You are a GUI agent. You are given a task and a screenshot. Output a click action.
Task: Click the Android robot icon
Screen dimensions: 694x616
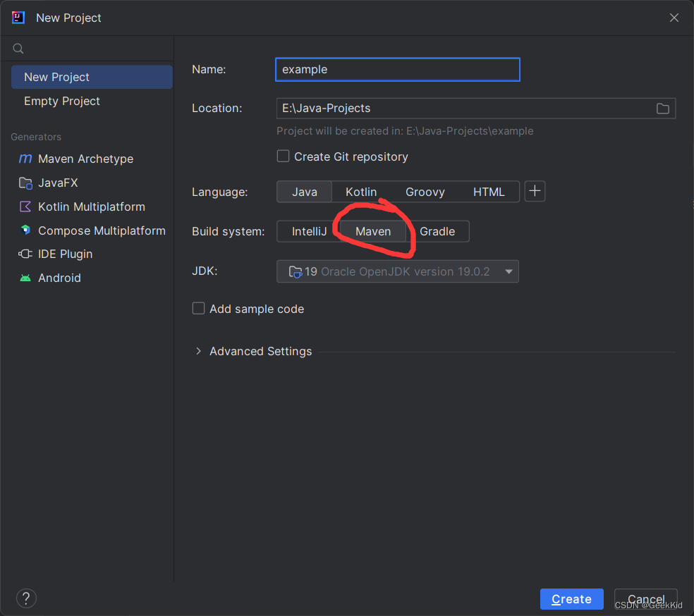(x=25, y=278)
